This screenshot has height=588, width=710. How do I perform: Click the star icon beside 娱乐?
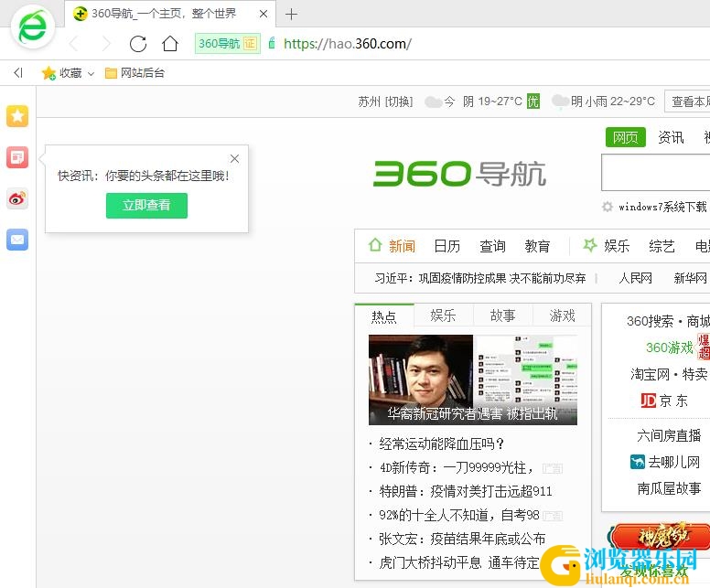(589, 245)
